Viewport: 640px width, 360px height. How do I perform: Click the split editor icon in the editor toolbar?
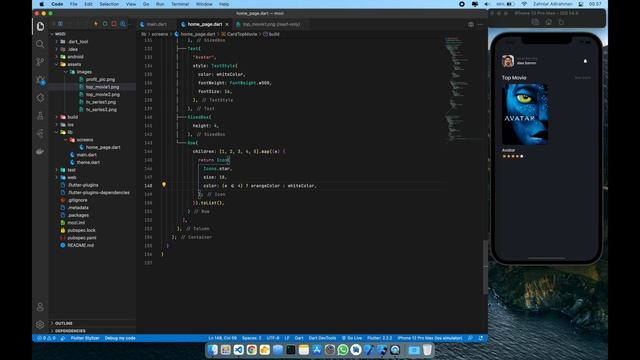coord(471,24)
